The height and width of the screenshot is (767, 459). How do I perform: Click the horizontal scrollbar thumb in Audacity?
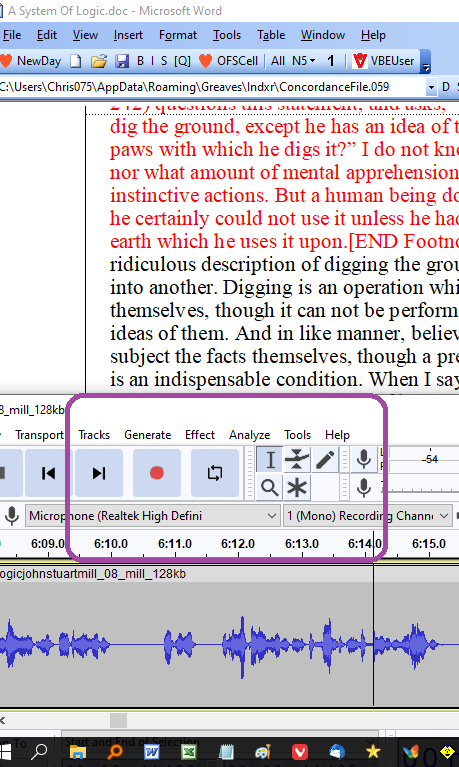118,720
